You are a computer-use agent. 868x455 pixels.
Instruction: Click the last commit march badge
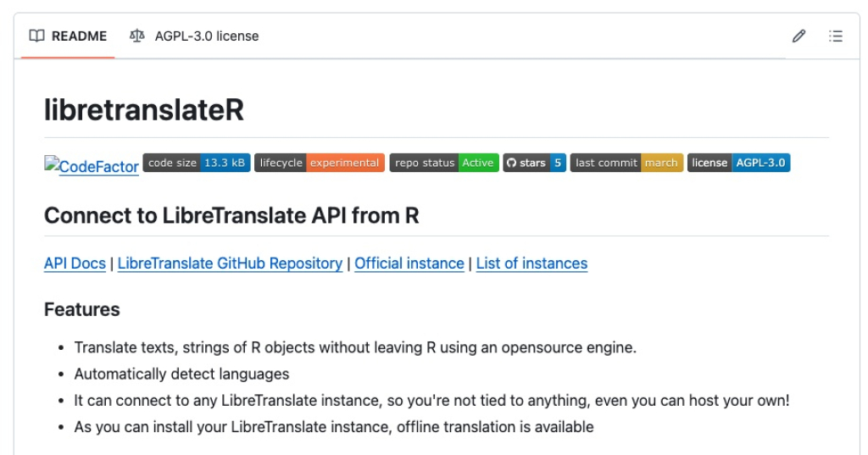[626, 163]
